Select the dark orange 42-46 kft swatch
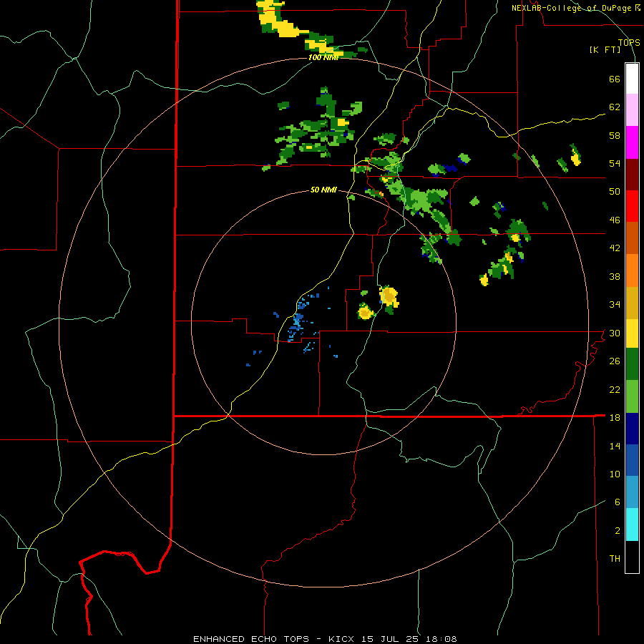Viewport: 644px width, 644px height. pyautogui.click(x=632, y=238)
